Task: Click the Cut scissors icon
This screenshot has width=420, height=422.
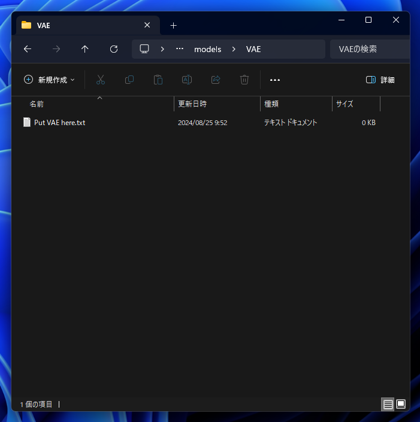Action: coord(100,80)
